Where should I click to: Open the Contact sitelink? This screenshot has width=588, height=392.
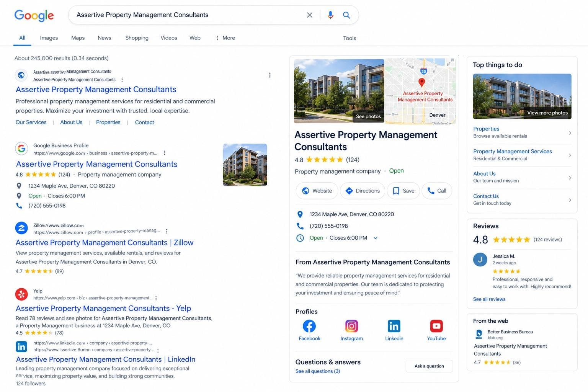[145, 122]
